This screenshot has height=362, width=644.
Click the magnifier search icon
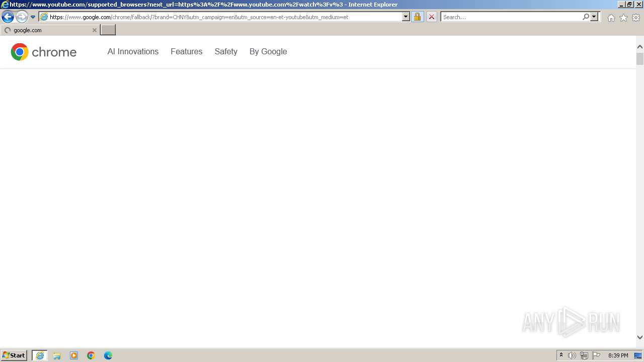click(x=586, y=17)
